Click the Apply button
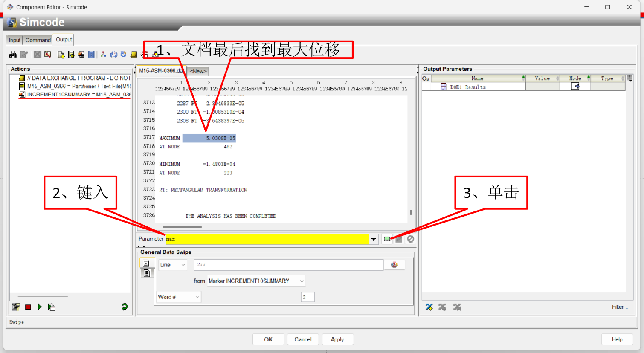 coord(337,339)
